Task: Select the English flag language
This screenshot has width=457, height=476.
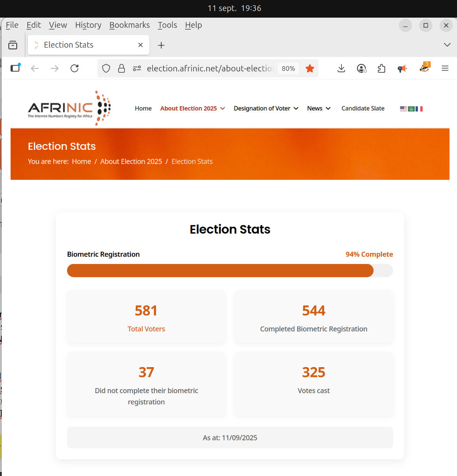Action: (403, 109)
